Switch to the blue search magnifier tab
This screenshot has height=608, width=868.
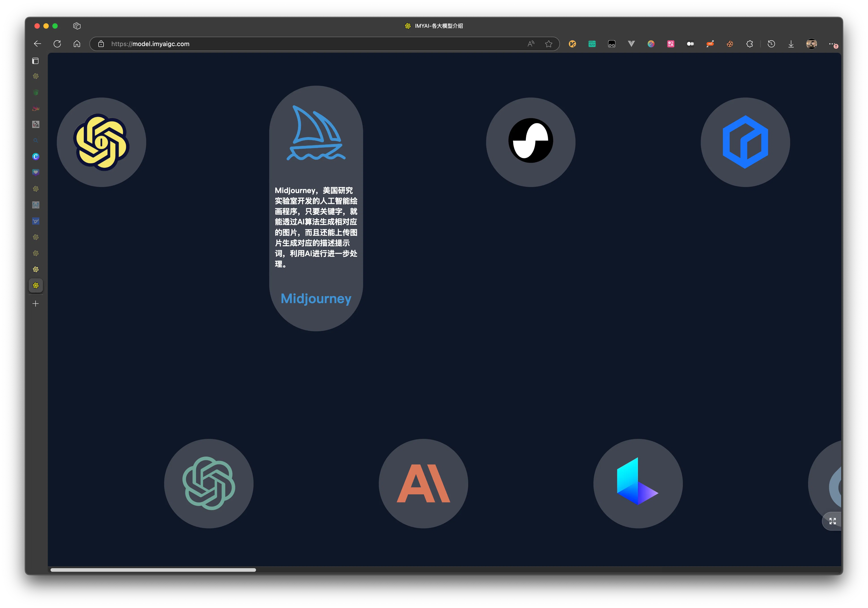pos(36,140)
